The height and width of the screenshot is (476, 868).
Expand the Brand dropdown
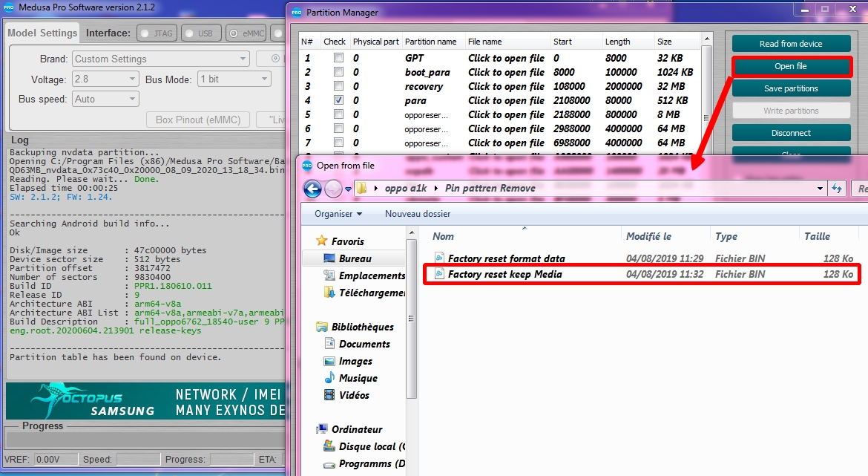pyautogui.click(x=161, y=59)
